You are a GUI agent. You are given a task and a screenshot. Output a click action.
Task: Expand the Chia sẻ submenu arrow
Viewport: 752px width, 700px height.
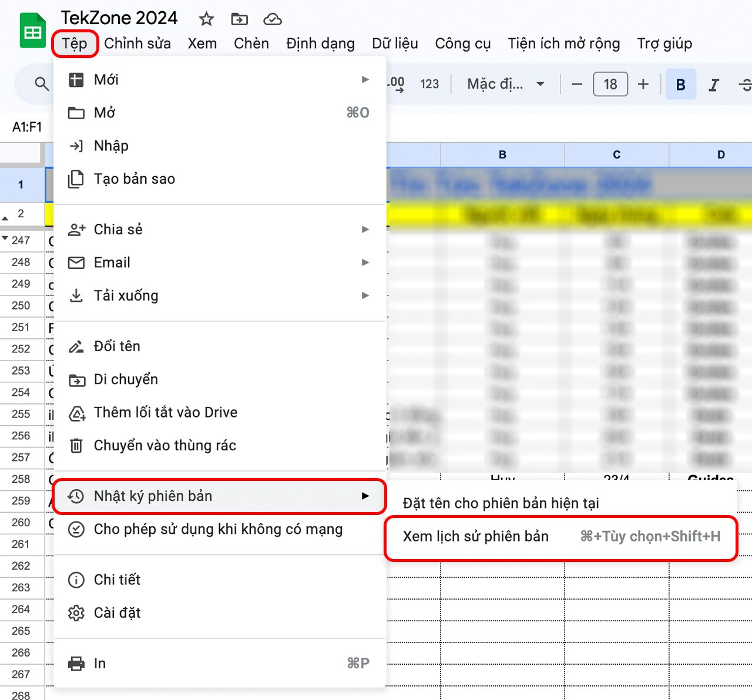coord(365,230)
